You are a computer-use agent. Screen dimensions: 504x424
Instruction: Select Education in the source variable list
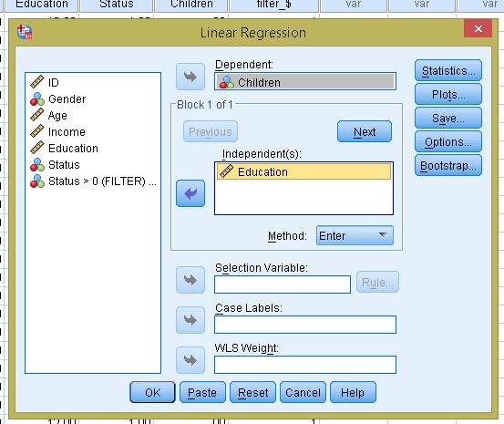point(93,149)
